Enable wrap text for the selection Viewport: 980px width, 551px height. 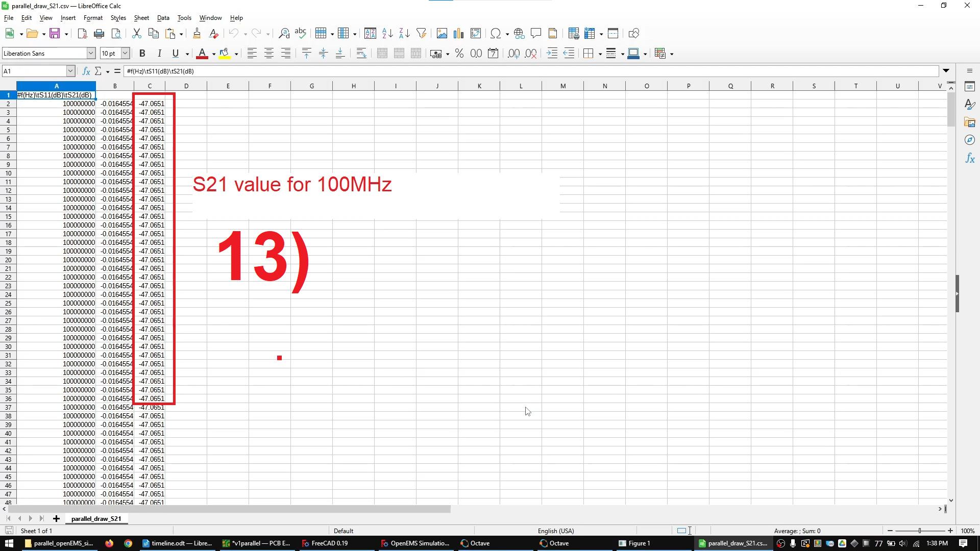point(361,53)
